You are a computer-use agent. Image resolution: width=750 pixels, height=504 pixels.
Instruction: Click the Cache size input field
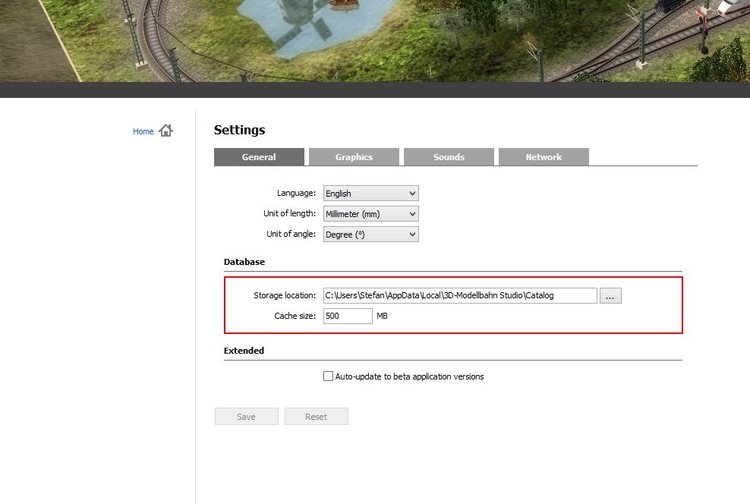(x=348, y=316)
